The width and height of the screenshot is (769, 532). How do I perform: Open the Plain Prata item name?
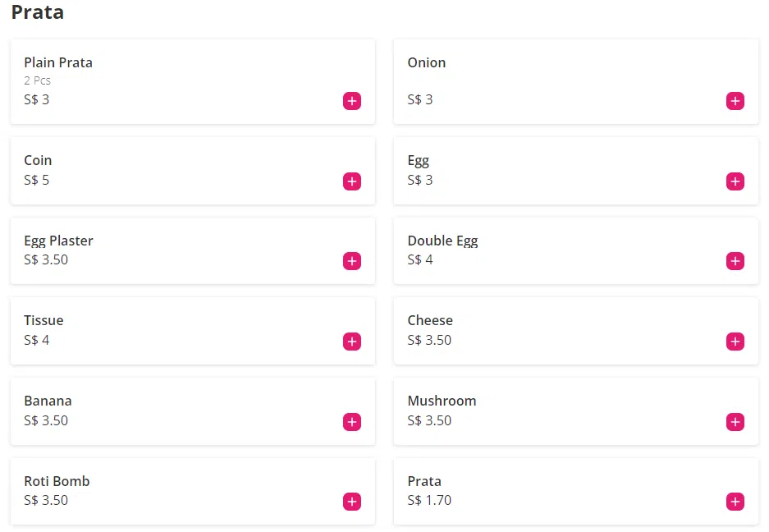click(x=58, y=62)
